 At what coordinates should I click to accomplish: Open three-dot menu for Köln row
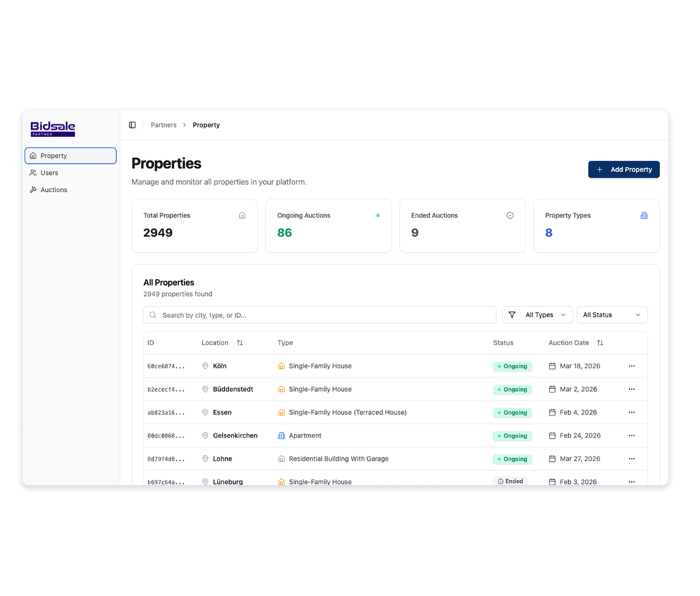click(631, 366)
